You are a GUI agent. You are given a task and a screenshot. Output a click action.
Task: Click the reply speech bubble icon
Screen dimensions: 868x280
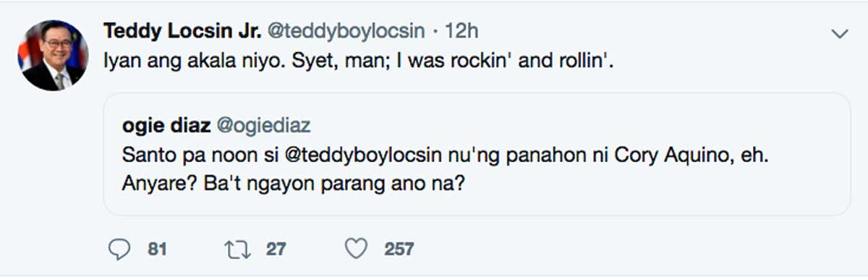(x=119, y=250)
